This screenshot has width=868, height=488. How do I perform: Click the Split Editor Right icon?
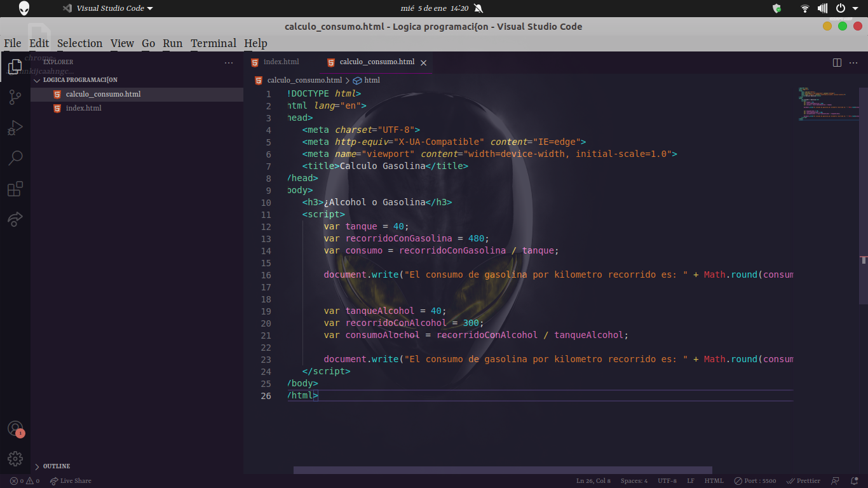837,62
